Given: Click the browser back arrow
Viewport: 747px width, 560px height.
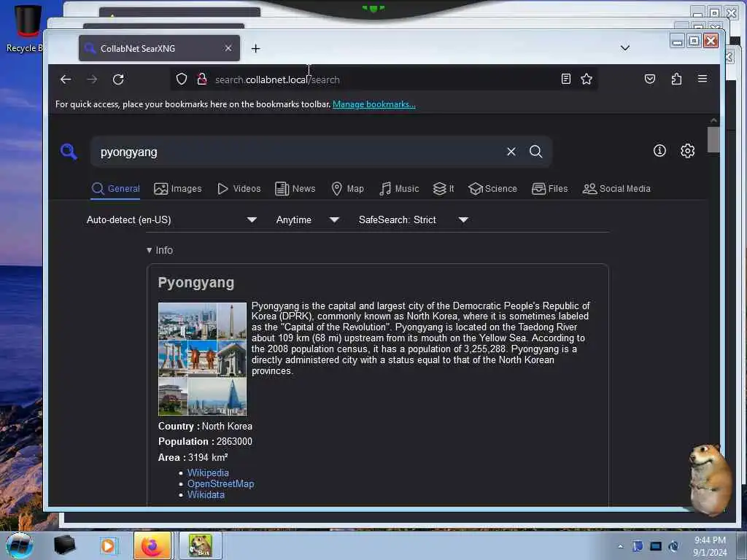Looking at the screenshot, I should pos(66,79).
